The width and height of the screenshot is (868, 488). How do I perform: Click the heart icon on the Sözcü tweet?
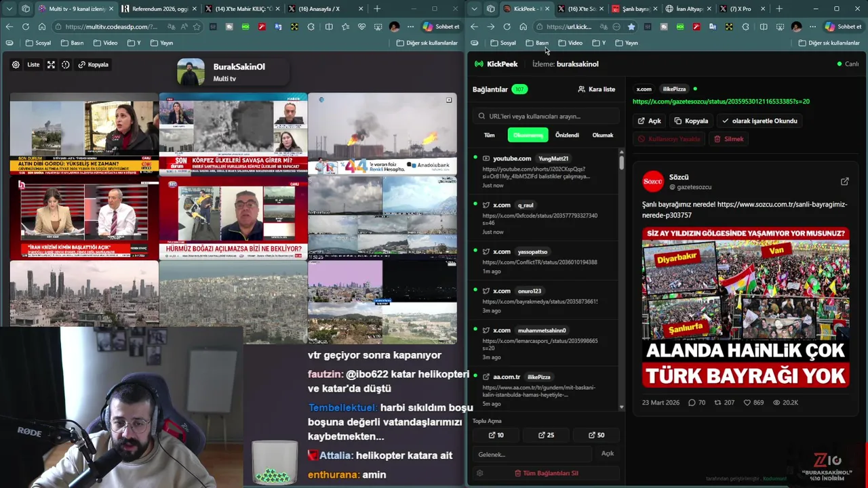[747, 403]
